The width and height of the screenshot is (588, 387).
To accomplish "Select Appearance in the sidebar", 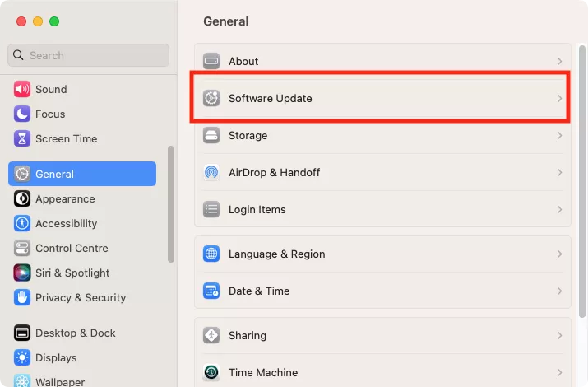I will coord(65,198).
